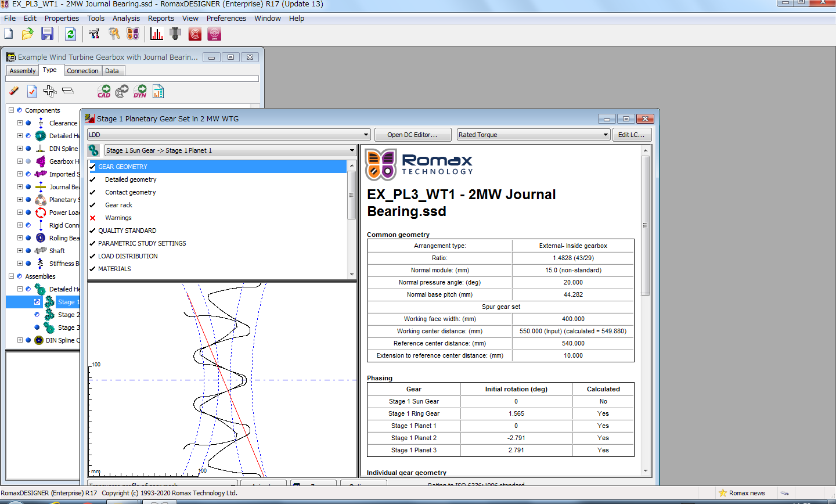Open the Reports menu
Viewport: 836px width, 504px height.
coord(161,19)
